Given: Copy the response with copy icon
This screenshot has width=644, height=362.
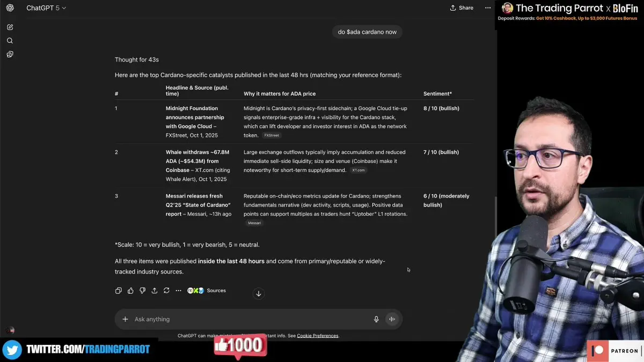Looking at the screenshot, I should point(119,291).
